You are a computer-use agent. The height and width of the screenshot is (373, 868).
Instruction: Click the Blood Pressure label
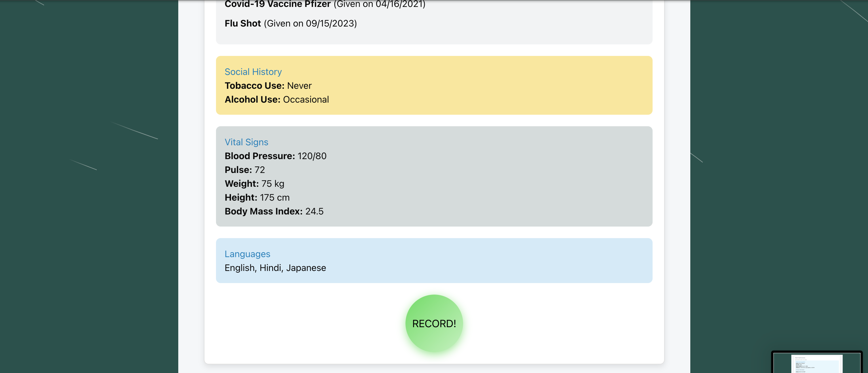point(259,156)
